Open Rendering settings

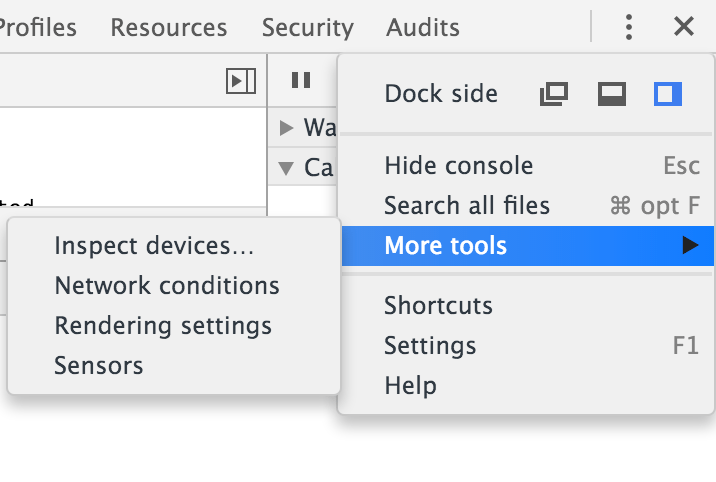tap(163, 325)
